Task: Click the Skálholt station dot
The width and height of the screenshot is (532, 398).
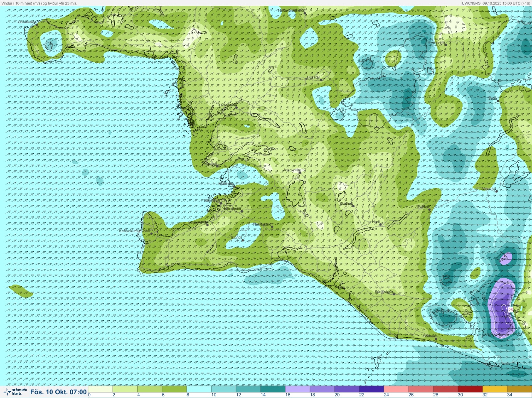Action: pos(353,206)
